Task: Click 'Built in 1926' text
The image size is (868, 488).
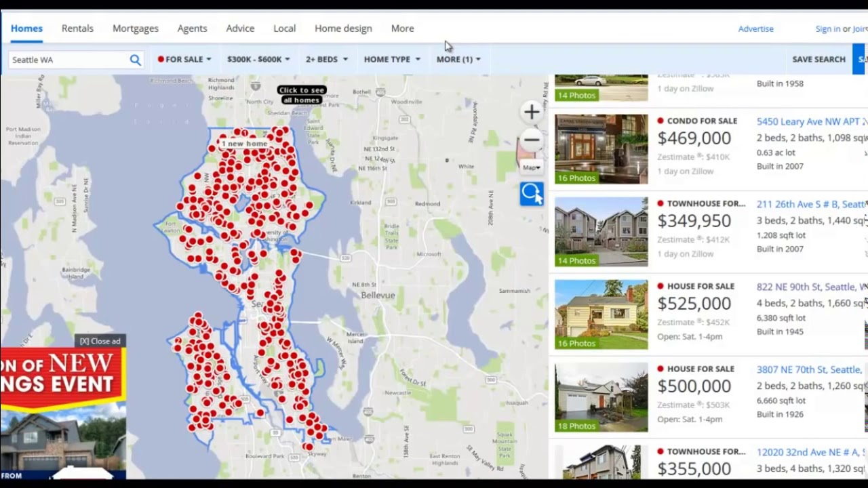Action: tap(780, 414)
